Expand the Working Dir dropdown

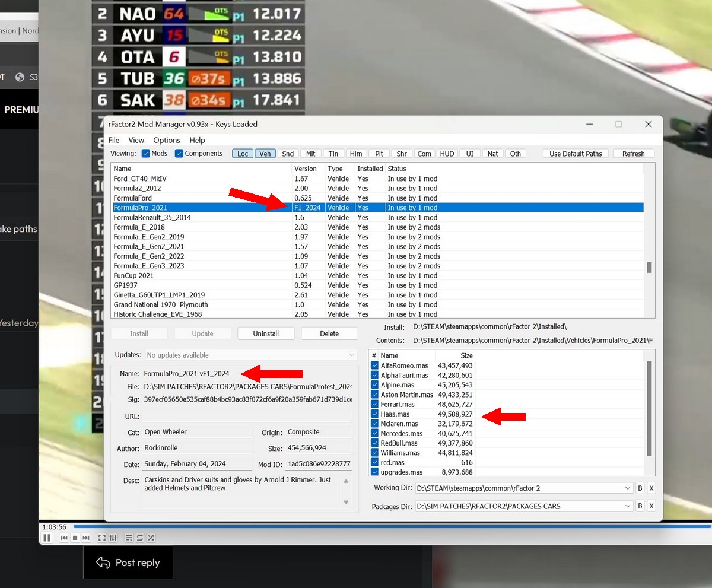point(628,488)
